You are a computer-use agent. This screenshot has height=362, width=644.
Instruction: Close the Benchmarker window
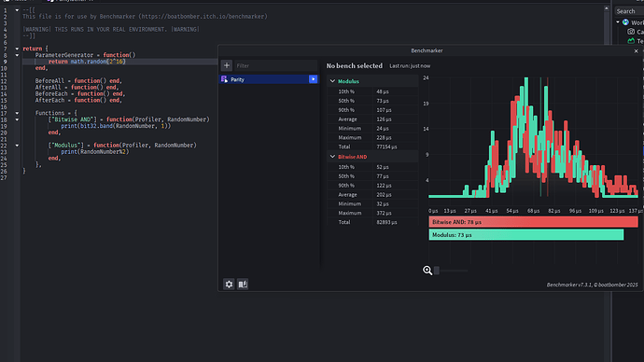pos(637,51)
